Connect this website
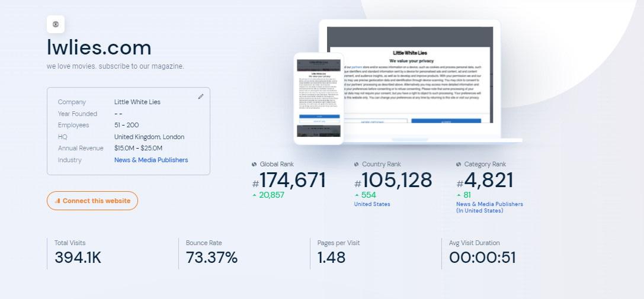The height and width of the screenshot is (299, 644). click(92, 201)
